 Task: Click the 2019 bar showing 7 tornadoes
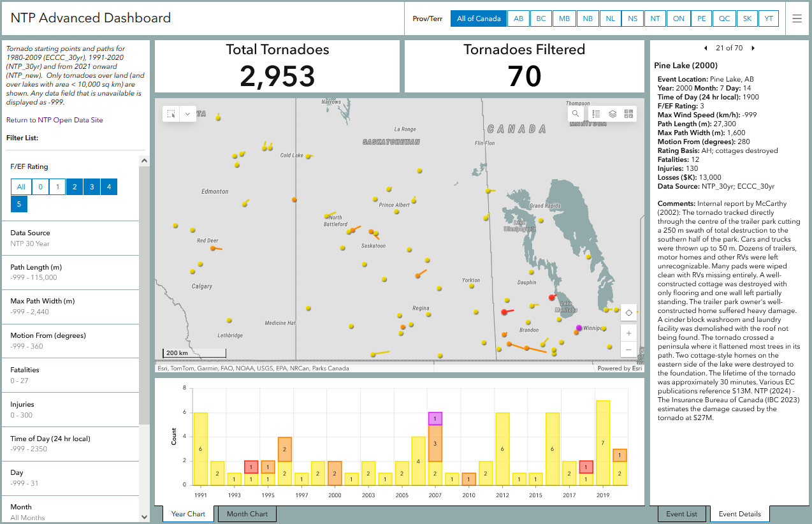(603, 443)
